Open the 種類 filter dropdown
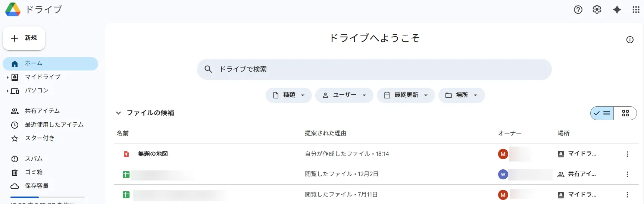Image resolution: width=644 pixels, height=204 pixels. click(288, 95)
